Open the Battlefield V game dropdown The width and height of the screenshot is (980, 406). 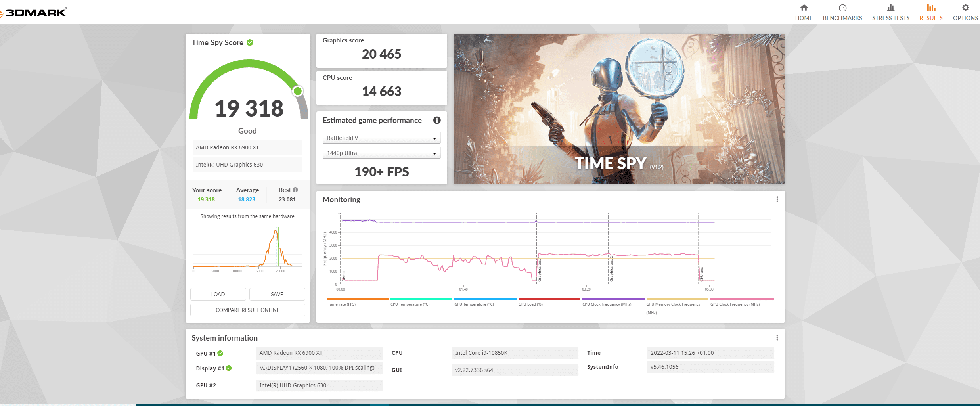click(x=381, y=138)
